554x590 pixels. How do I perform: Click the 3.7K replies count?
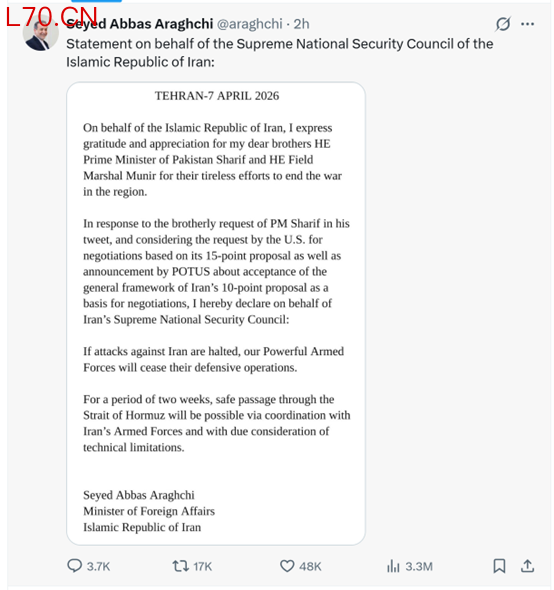99,566
